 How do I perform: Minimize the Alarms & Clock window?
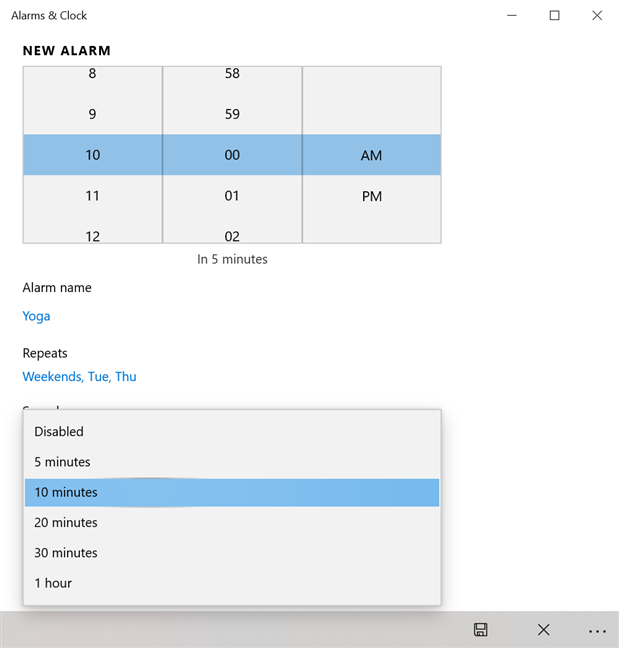coord(512,15)
